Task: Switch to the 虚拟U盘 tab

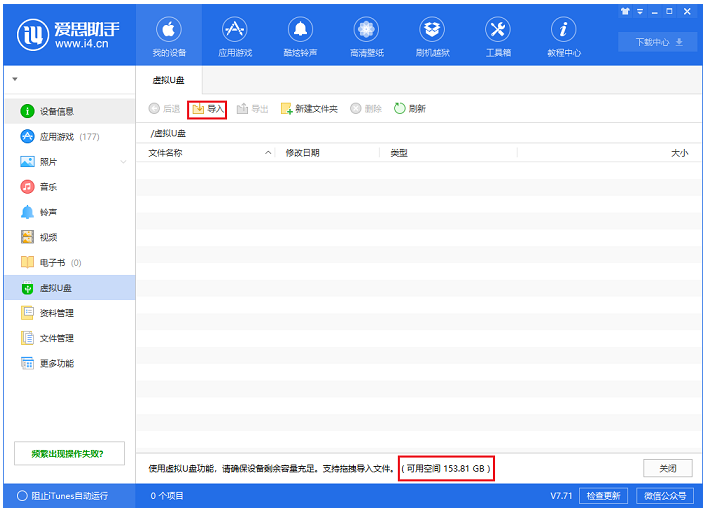Action: coord(169,80)
